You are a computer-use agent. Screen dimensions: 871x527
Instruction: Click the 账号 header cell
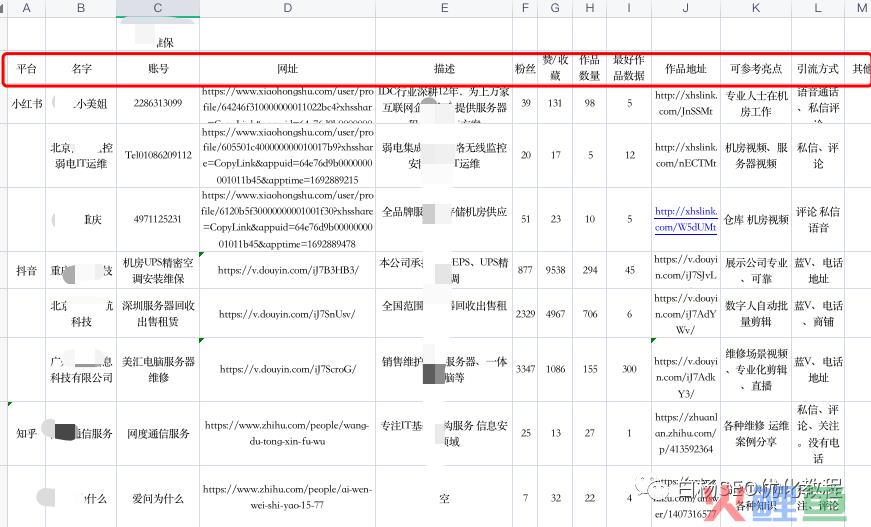(x=158, y=69)
